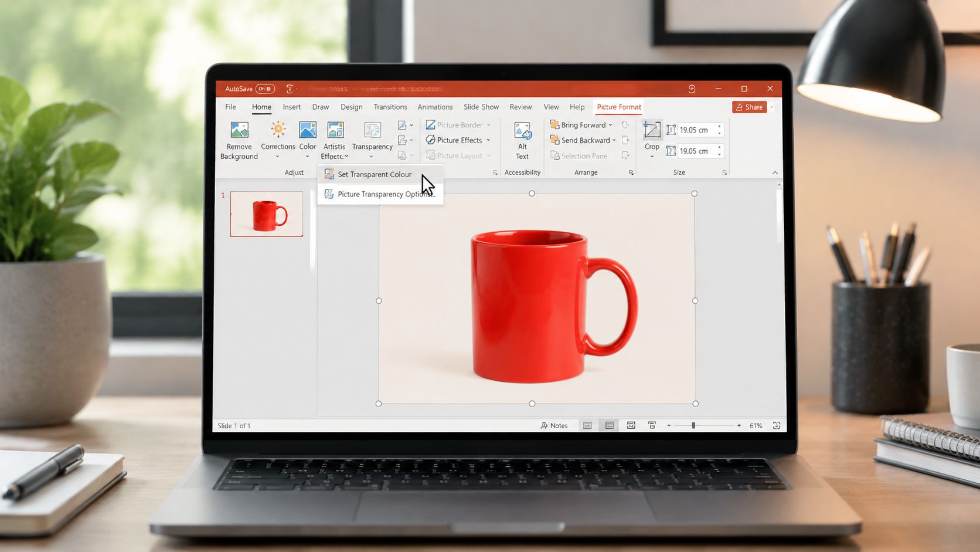Switch to the Picture Format tab
The height and width of the screenshot is (552, 980).
click(x=619, y=107)
